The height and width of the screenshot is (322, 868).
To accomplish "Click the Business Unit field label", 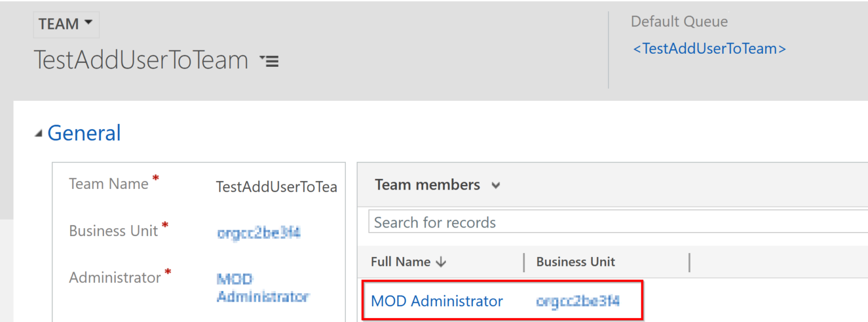I will (x=113, y=231).
